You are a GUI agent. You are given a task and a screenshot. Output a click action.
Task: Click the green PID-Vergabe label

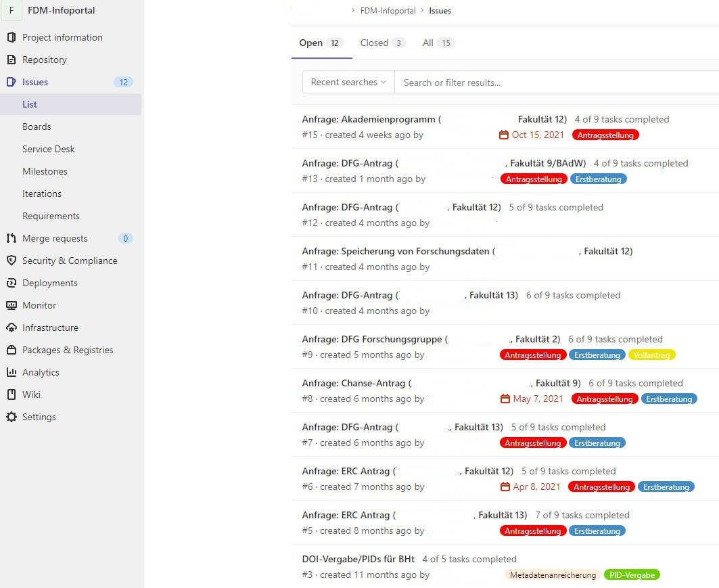point(631,575)
